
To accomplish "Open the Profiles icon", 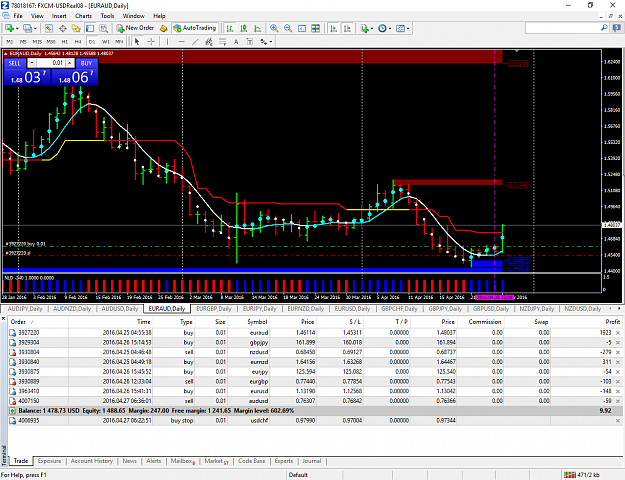I will (x=28, y=28).
